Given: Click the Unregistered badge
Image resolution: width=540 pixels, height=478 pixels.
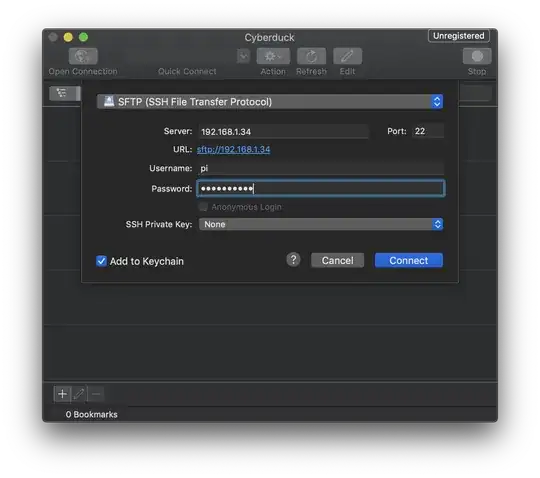Looking at the screenshot, I should click(458, 36).
